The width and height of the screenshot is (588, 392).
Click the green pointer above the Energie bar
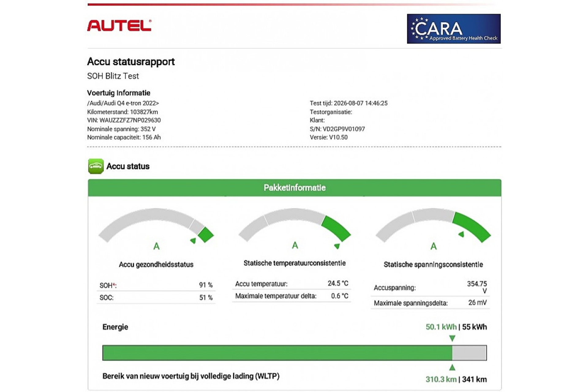[x=452, y=338]
